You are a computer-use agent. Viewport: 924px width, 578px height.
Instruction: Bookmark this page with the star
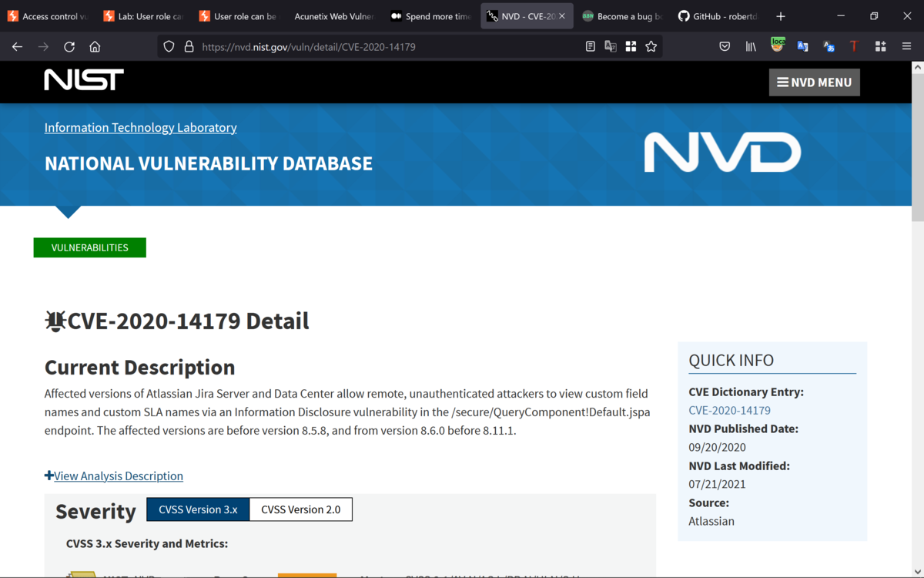point(651,47)
